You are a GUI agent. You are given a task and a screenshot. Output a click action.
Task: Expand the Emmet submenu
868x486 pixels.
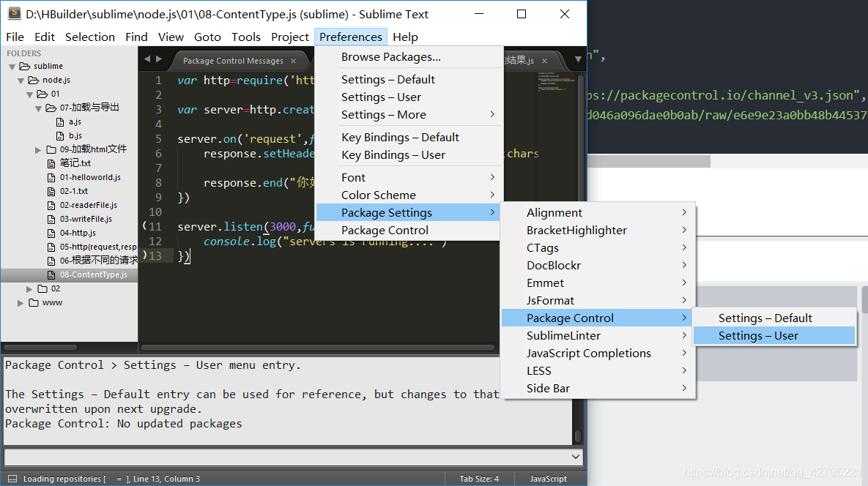point(545,283)
